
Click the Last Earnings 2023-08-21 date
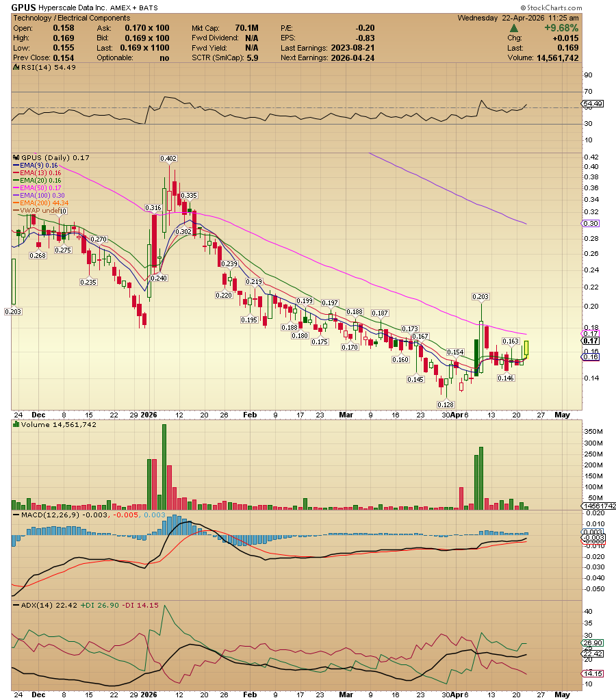352,48
